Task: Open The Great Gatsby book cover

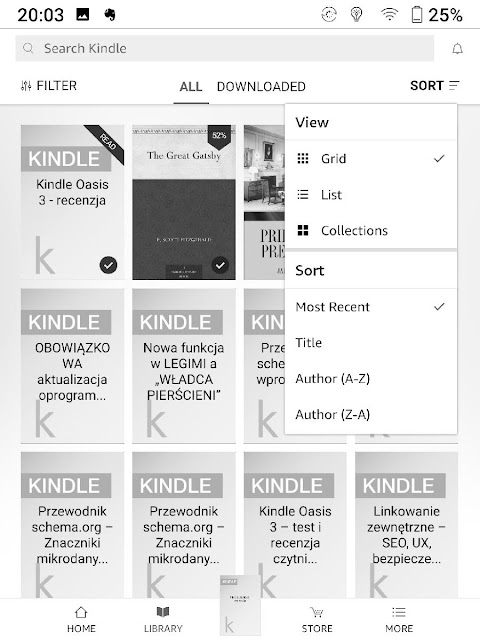Action: (184, 202)
